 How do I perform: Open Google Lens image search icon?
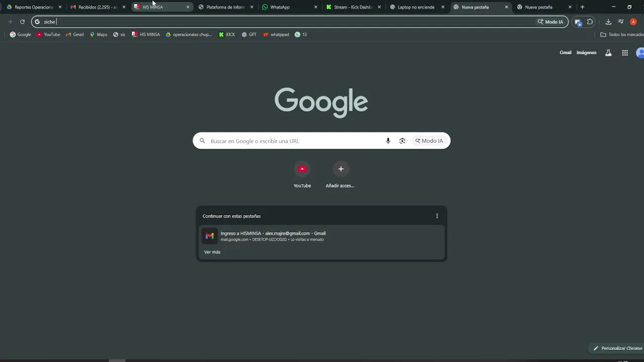(x=402, y=141)
